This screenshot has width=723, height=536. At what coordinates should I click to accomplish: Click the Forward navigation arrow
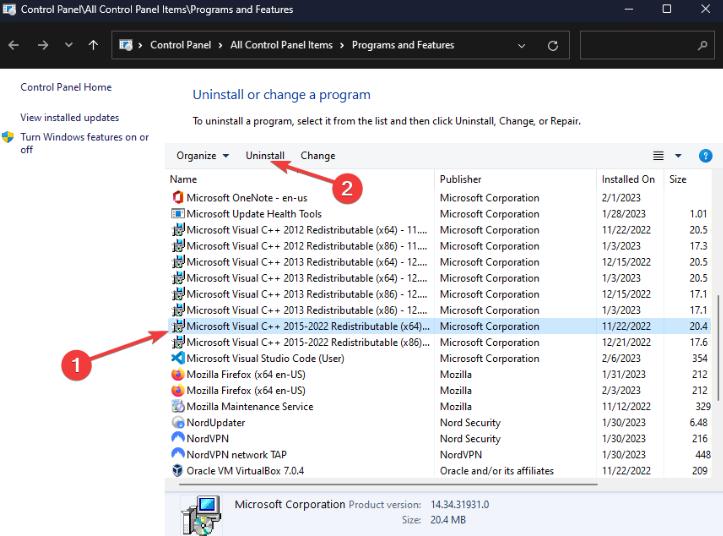tap(43, 45)
